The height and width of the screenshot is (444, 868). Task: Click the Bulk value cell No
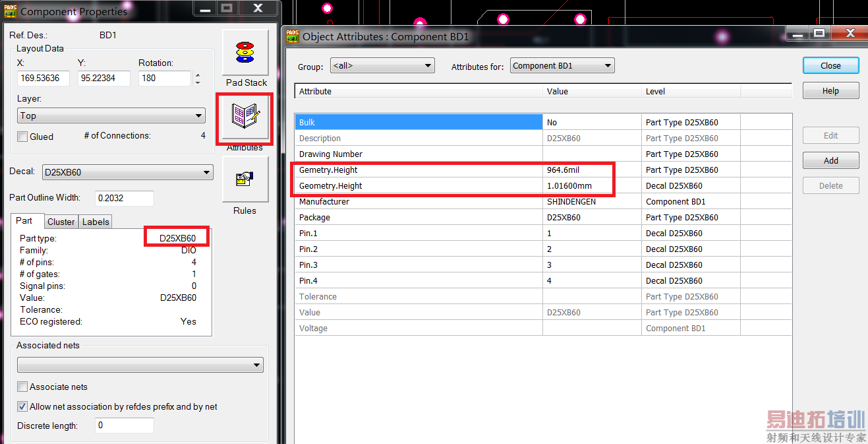tap(592, 122)
